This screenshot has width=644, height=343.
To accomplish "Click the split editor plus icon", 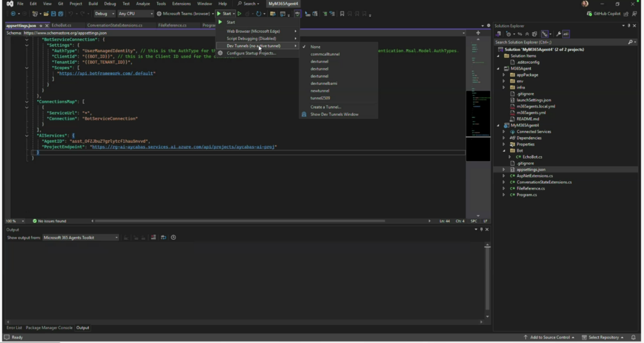I will click(x=478, y=33).
